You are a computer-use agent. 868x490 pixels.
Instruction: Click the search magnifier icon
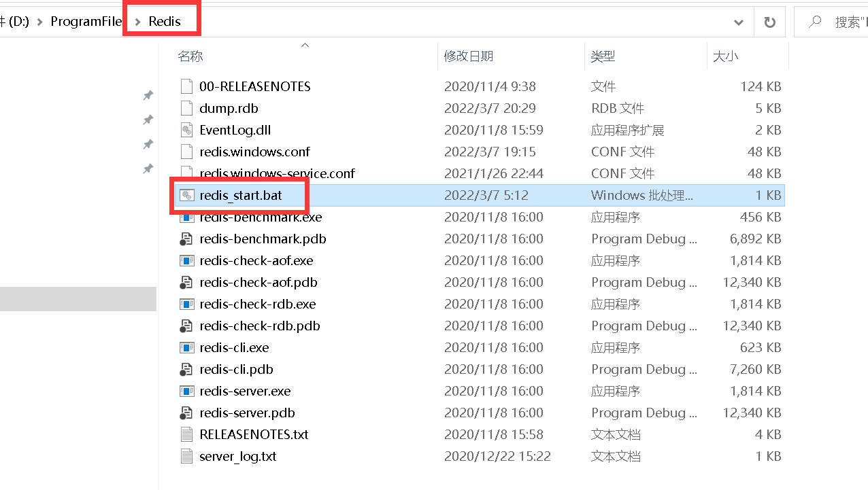pyautogui.click(x=815, y=21)
